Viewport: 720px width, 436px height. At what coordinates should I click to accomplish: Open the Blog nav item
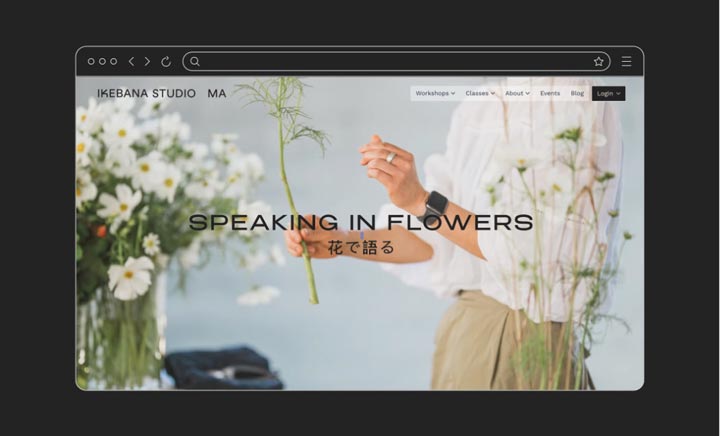(577, 93)
